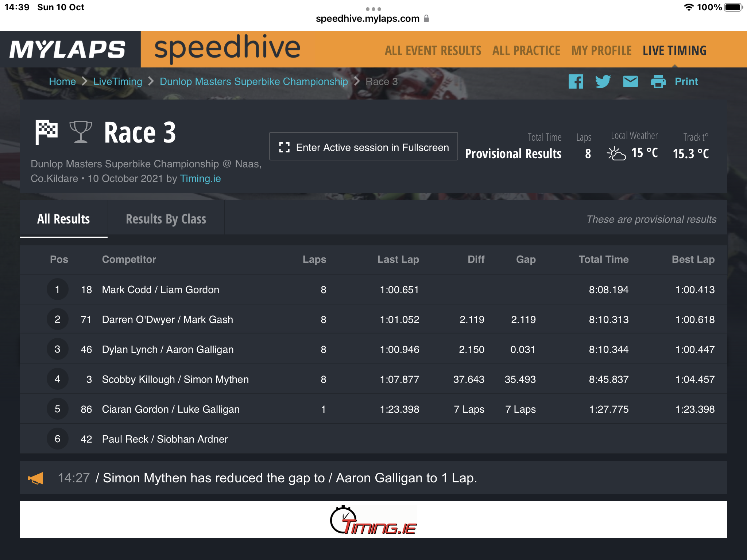Click the local weather cloud-sun icon
This screenshot has height=560, width=747.
click(x=616, y=153)
